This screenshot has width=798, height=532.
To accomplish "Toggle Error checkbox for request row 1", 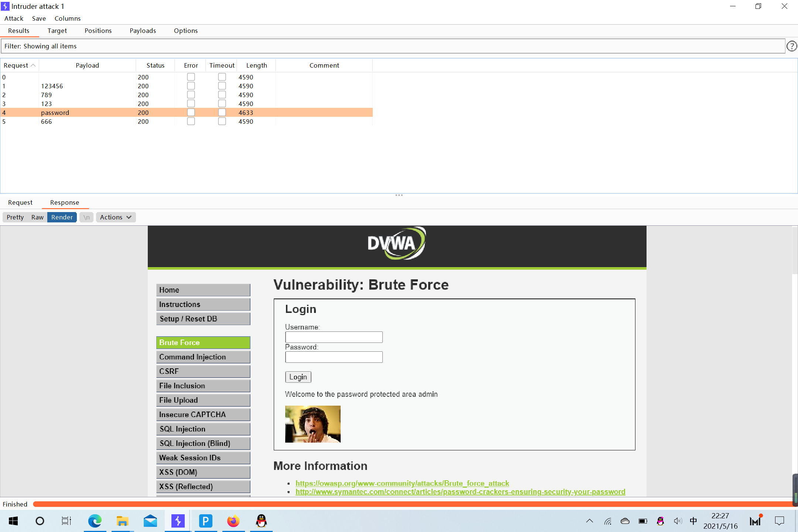I will pyautogui.click(x=191, y=86).
